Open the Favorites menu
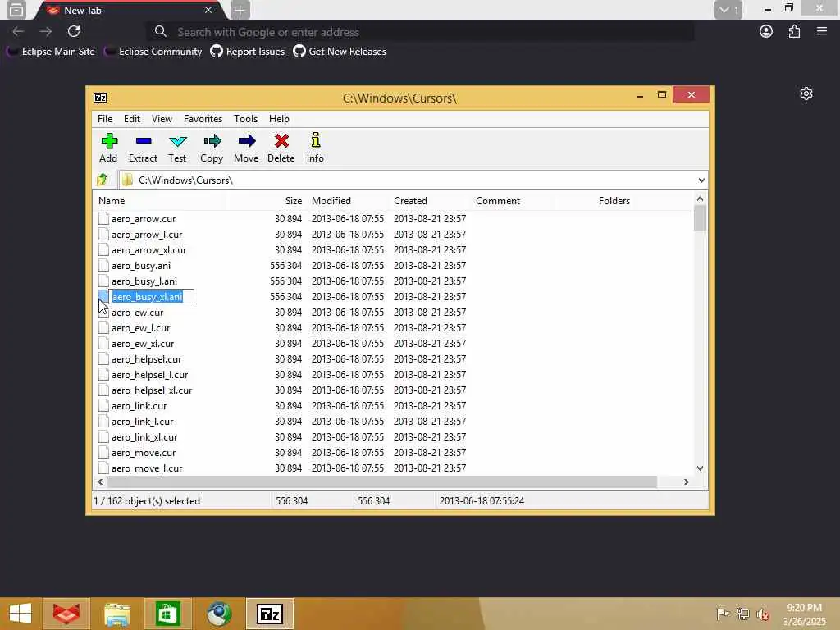The image size is (840, 630). 203,119
